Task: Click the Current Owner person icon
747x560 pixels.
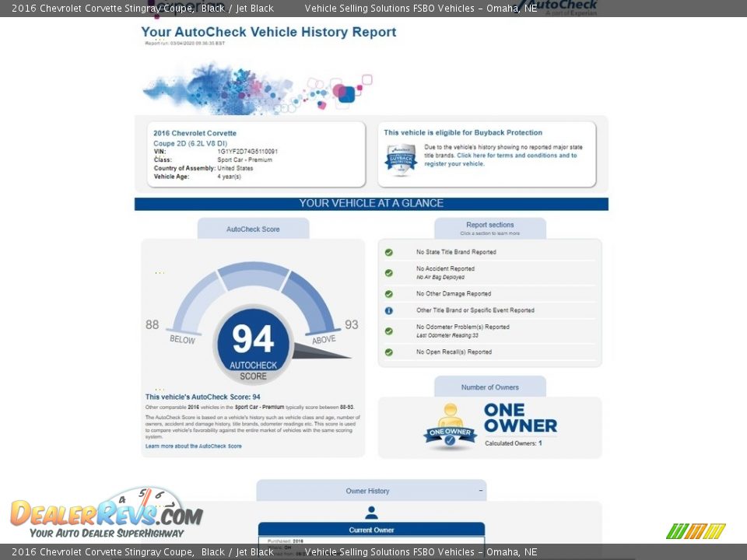Action: click(371, 513)
